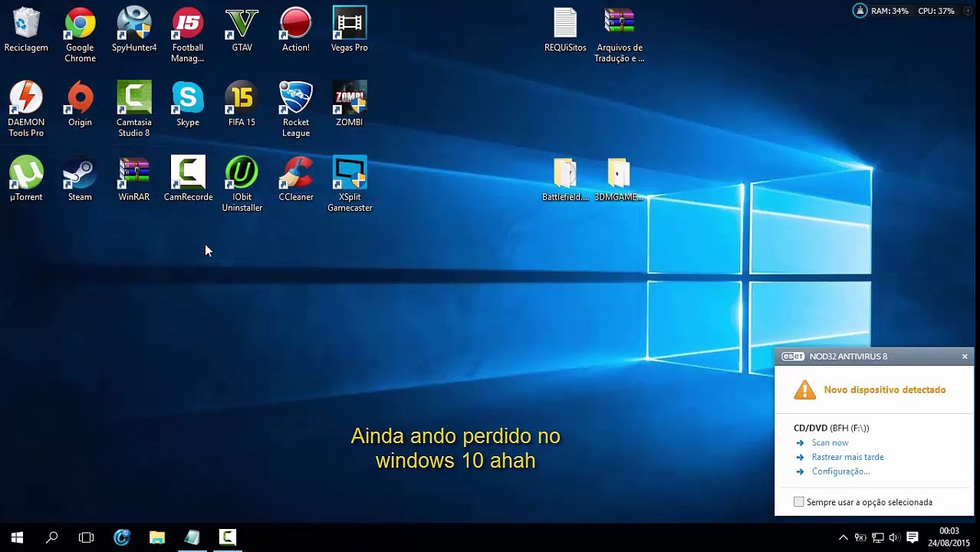Open the volume speaker tray icon

894,537
